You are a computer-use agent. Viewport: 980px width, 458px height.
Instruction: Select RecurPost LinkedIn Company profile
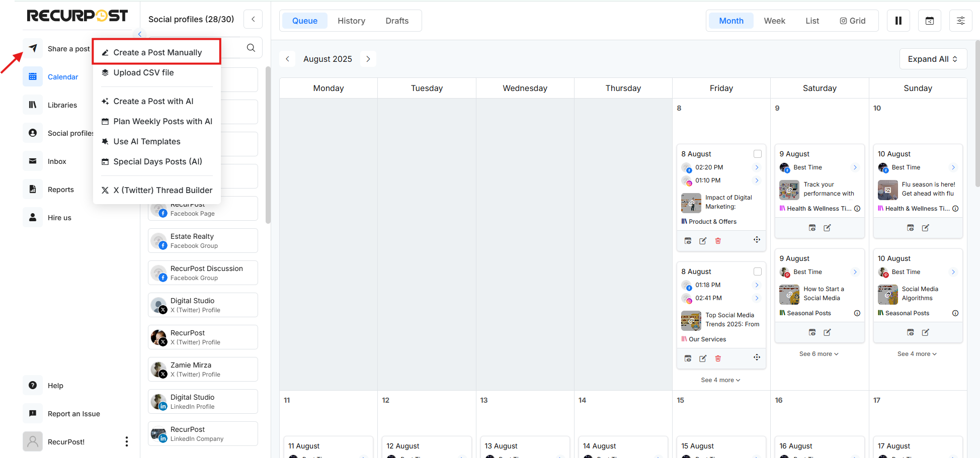[203, 433]
